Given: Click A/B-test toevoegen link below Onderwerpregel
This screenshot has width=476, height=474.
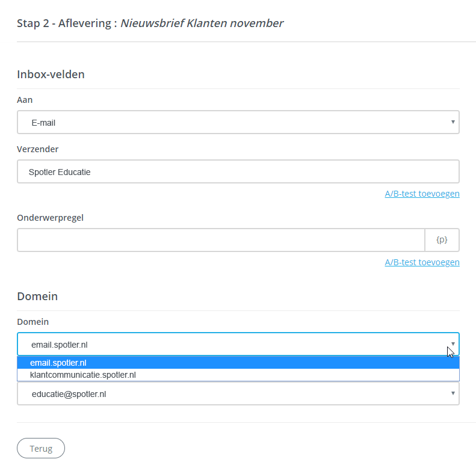Looking at the screenshot, I should click(x=422, y=262).
